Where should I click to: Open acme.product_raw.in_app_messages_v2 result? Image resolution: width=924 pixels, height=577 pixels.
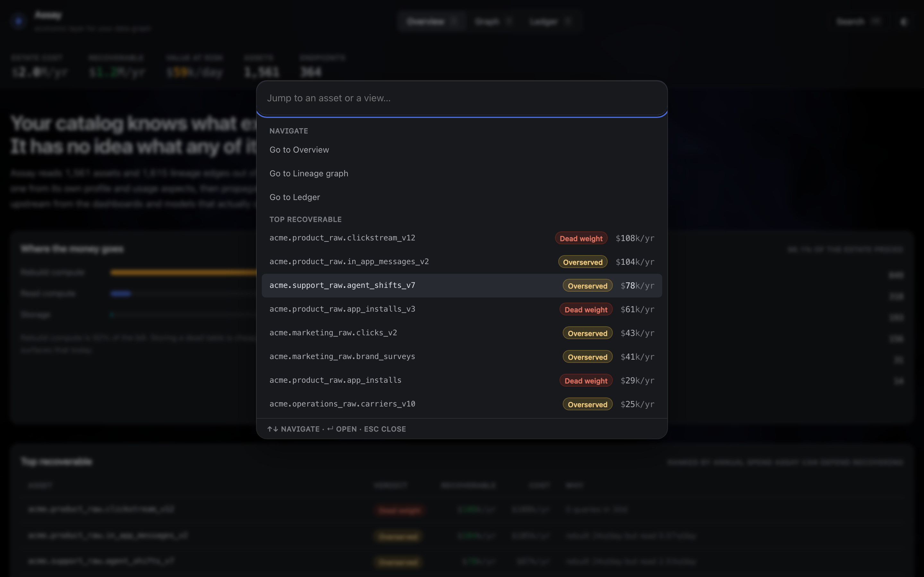[462, 262]
